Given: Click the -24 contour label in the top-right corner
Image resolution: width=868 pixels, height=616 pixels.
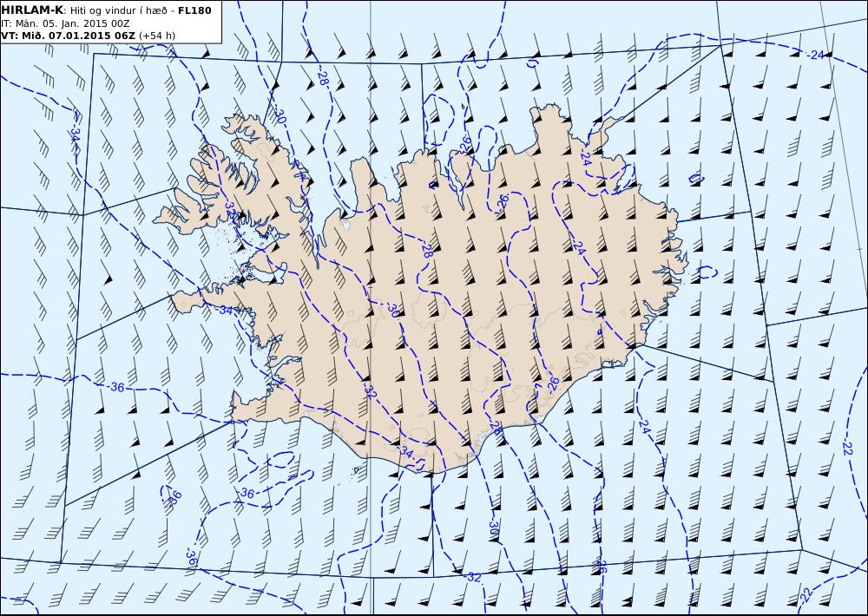Looking at the screenshot, I should click(815, 55).
